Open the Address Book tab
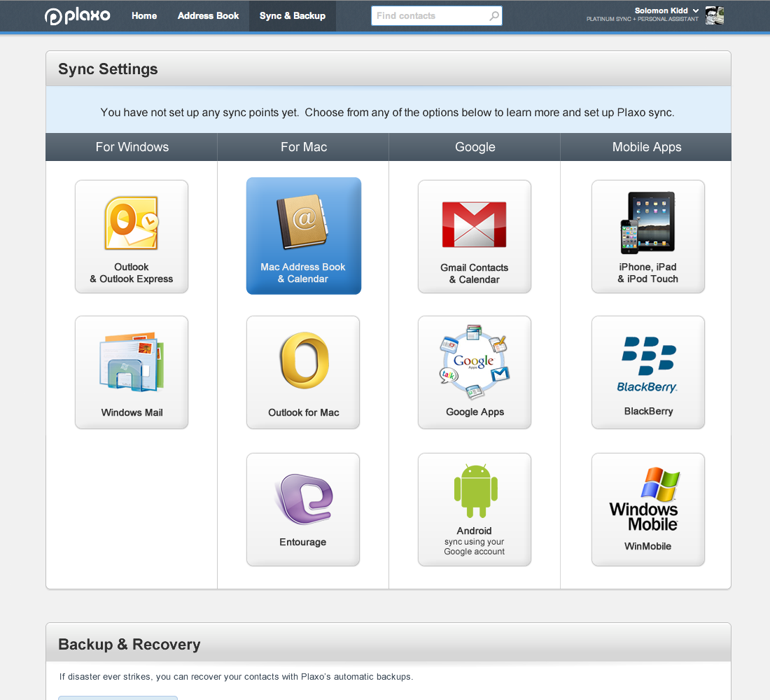 click(208, 15)
